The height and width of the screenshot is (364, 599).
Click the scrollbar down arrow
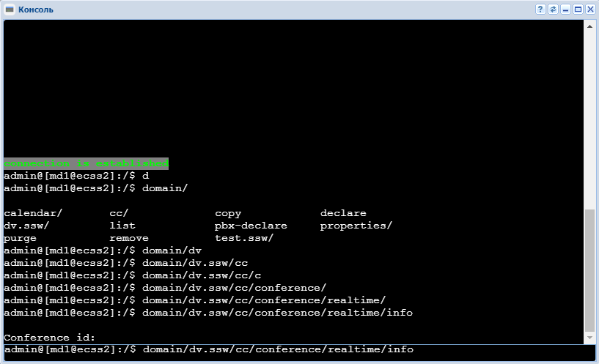pyautogui.click(x=589, y=338)
